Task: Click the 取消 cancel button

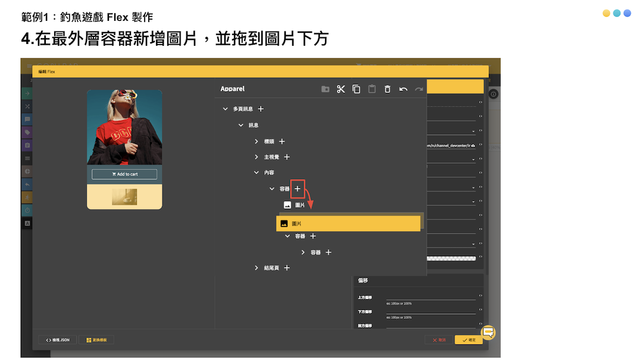Action: 439,340
